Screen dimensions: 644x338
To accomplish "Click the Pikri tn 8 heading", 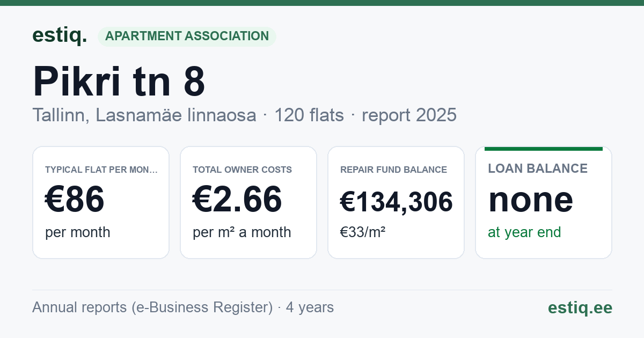I will pos(119,82).
